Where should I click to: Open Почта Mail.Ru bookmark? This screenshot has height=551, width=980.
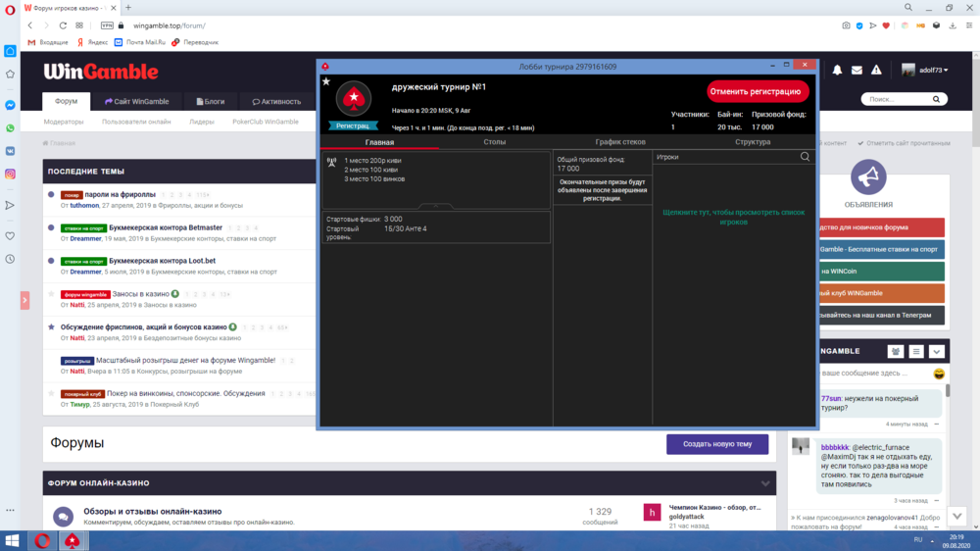(x=140, y=42)
